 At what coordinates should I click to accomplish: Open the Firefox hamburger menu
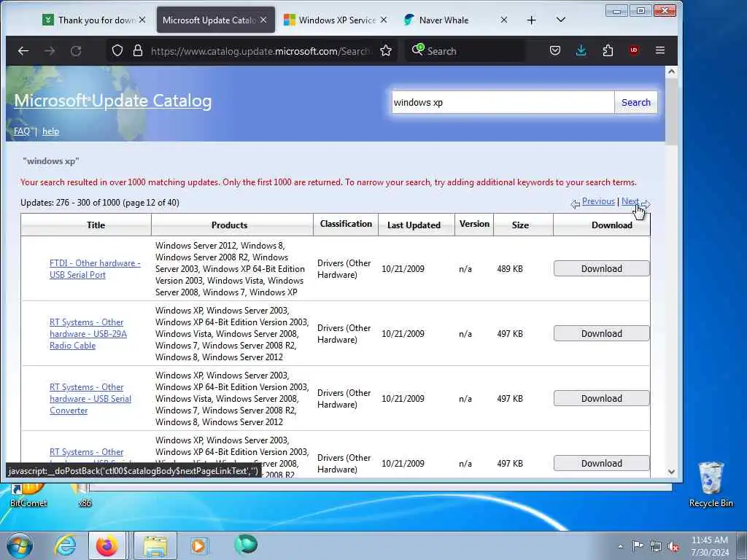point(659,50)
